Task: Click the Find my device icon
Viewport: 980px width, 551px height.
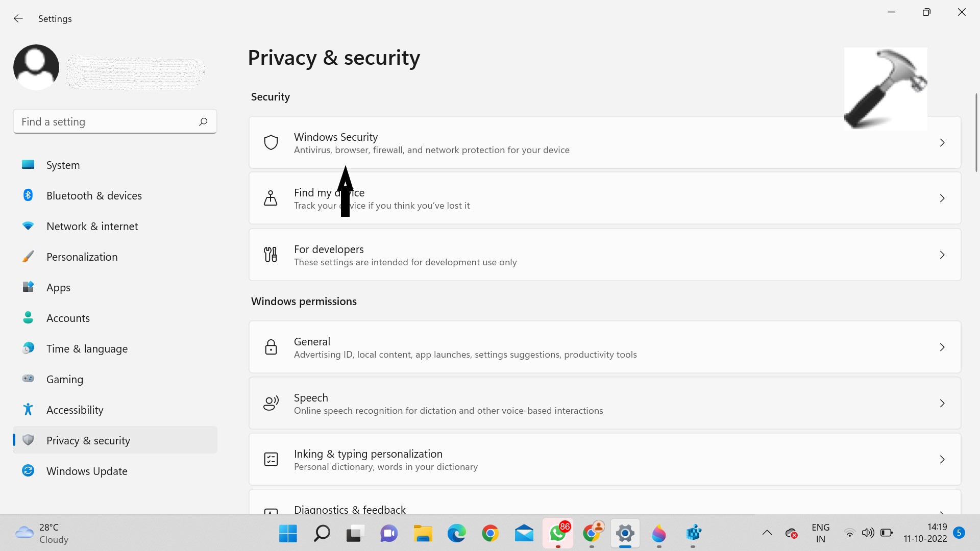Action: point(271,198)
